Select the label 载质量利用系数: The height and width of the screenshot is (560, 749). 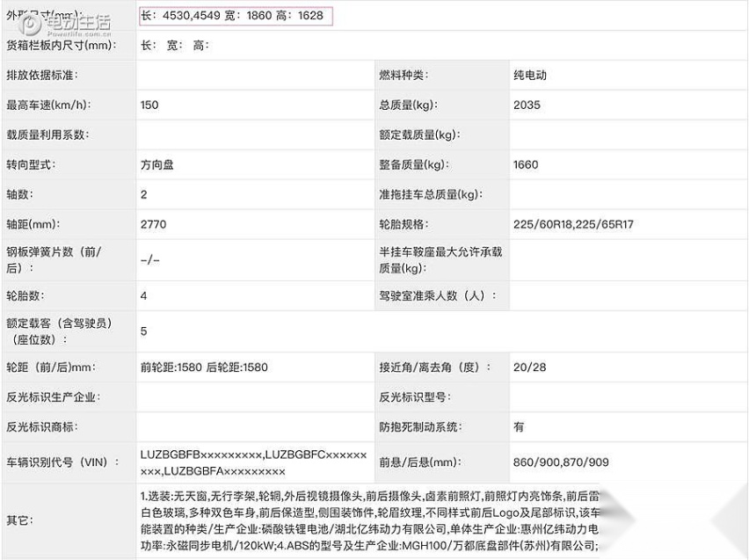(47, 135)
